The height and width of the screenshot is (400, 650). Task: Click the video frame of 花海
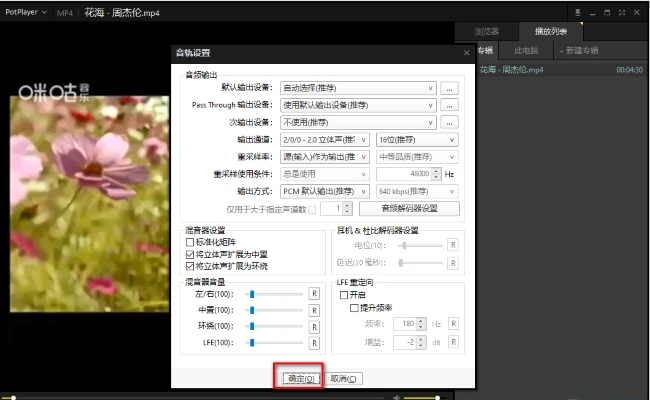click(90, 204)
